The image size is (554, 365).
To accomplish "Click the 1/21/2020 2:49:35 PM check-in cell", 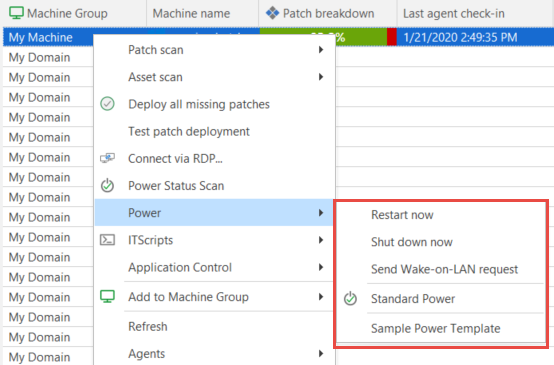I will pyautogui.click(x=475, y=37).
